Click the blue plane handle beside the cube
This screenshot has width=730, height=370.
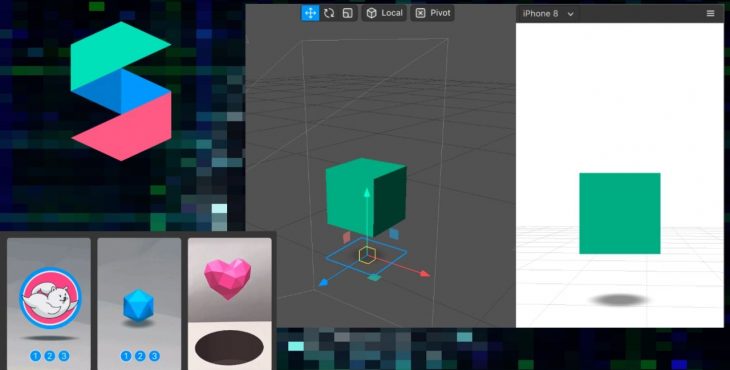(394, 234)
